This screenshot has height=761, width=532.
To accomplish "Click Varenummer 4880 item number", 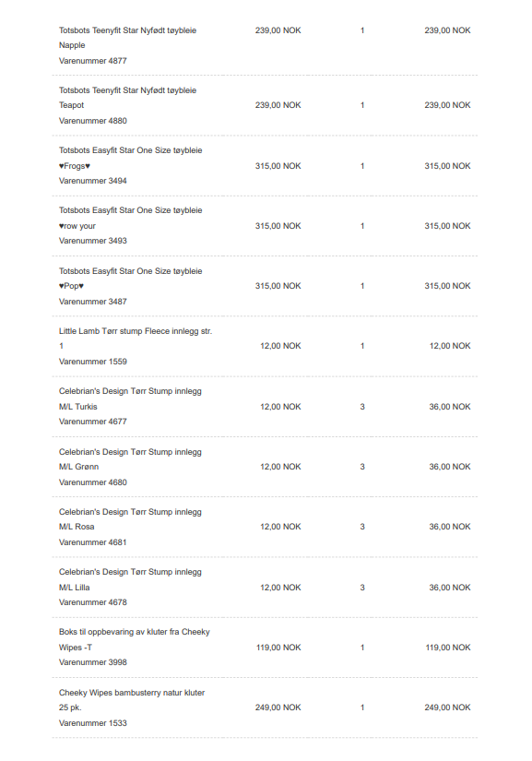I will coord(92,121).
